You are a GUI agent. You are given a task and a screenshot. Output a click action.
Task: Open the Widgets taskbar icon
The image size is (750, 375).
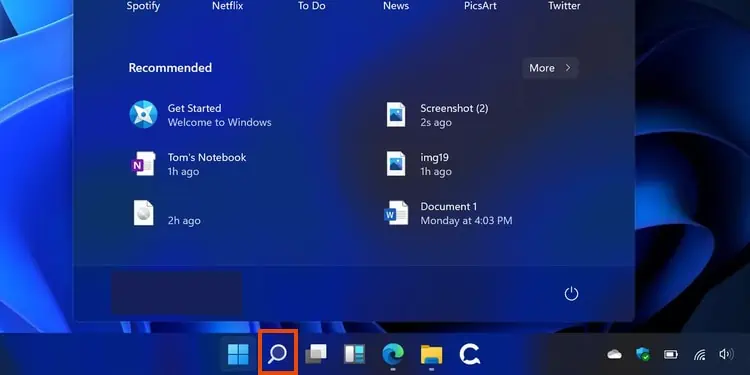pyautogui.click(x=354, y=354)
